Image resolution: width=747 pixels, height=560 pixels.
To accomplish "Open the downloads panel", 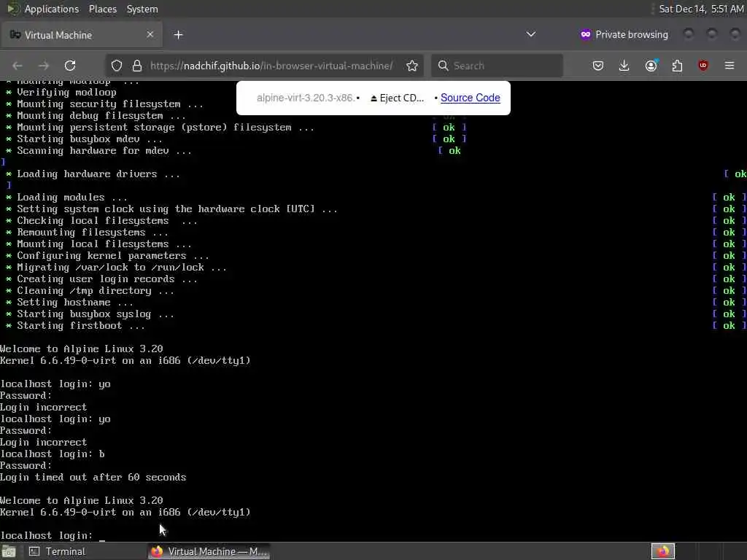I will (624, 66).
